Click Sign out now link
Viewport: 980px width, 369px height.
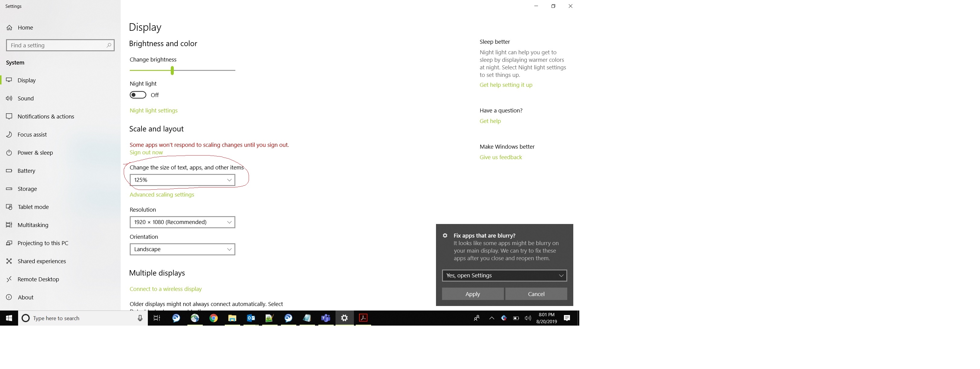146,152
